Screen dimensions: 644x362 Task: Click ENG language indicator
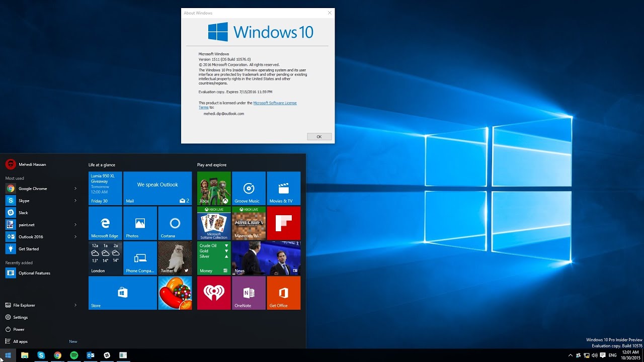(612, 355)
